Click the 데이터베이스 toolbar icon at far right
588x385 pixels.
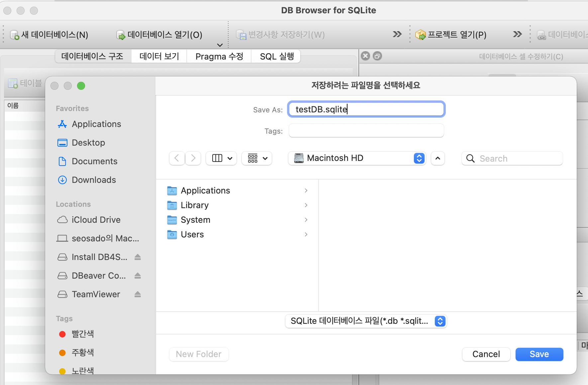click(x=541, y=35)
